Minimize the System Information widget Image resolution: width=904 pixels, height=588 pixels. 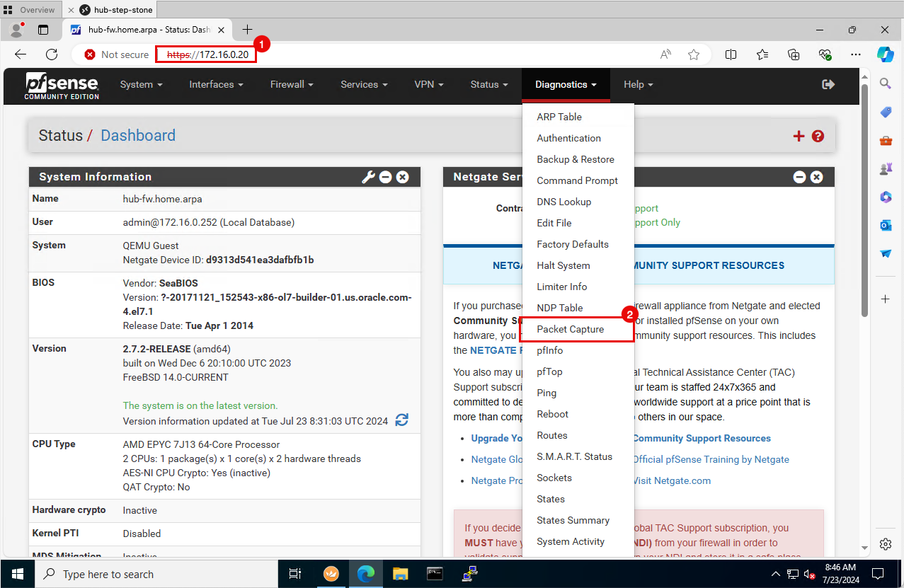(385, 177)
